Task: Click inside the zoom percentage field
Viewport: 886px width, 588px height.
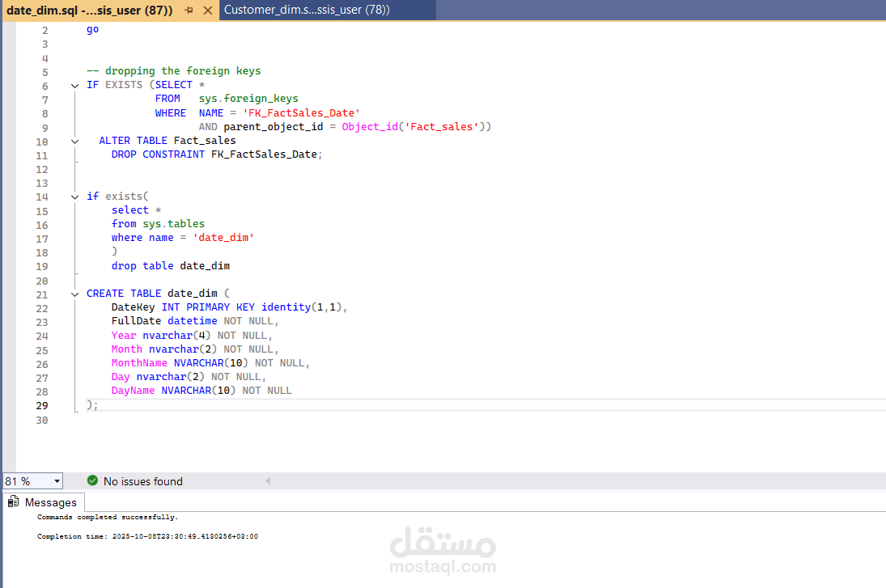Action: pyautogui.click(x=28, y=481)
